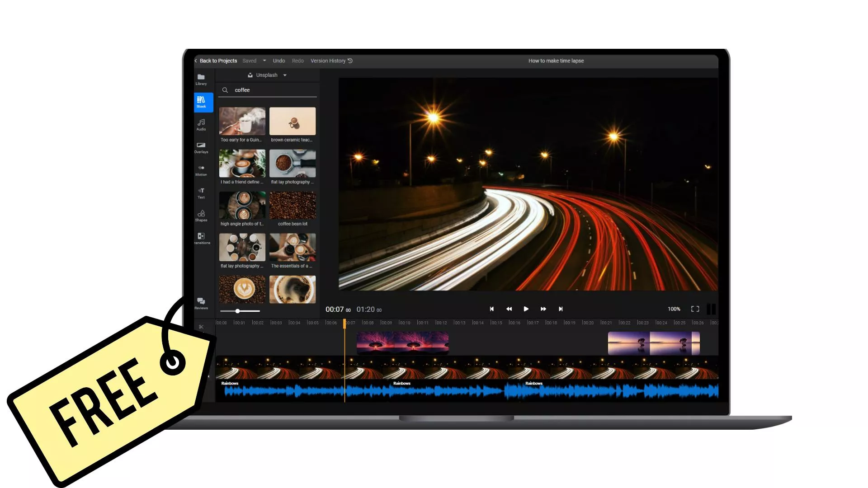Toggle the playback pause indicator
The width and height of the screenshot is (868, 488).
pos(712,309)
